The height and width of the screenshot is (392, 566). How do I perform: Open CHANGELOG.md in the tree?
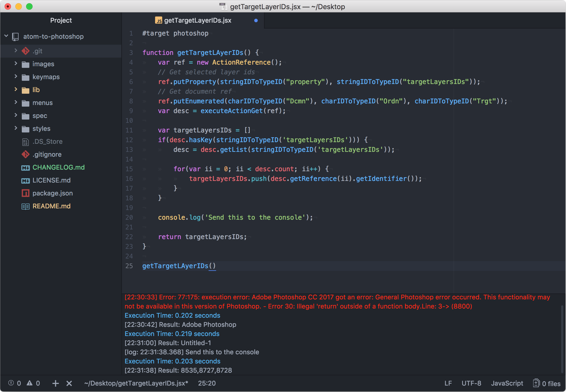[58, 167]
